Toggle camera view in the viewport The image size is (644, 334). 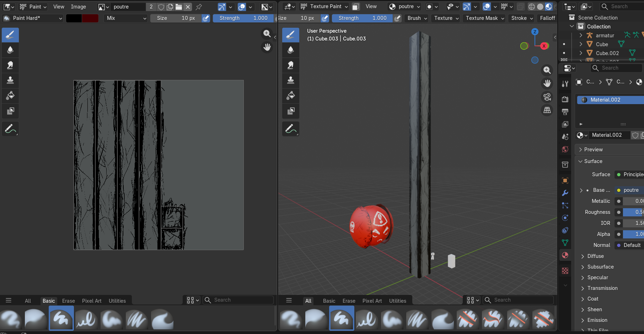[x=547, y=97]
